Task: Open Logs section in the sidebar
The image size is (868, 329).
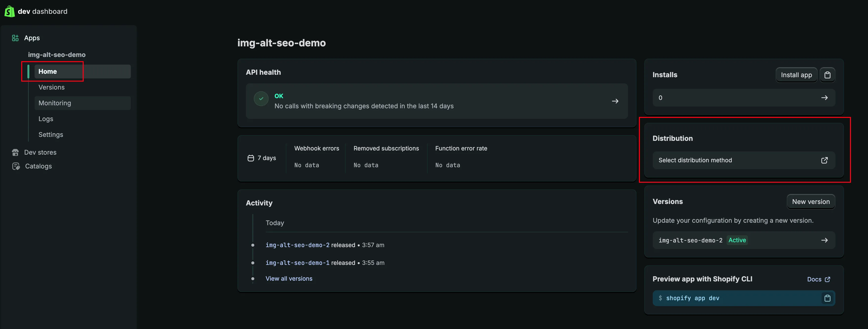Action: click(x=46, y=119)
